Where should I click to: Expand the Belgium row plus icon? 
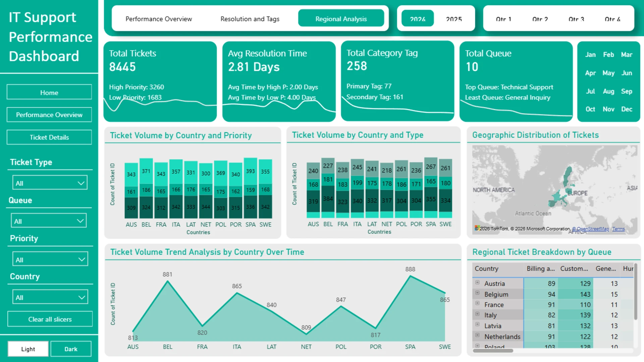pyautogui.click(x=477, y=293)
